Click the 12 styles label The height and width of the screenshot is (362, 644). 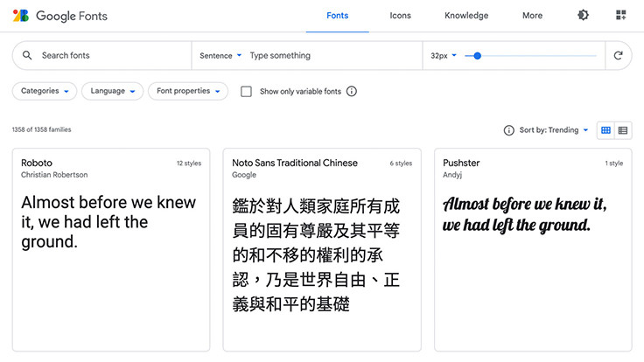[189, 164]
